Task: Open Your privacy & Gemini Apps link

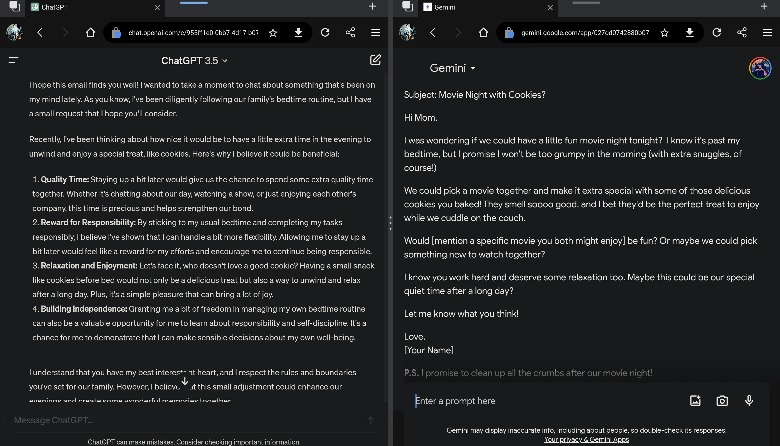Action: [x=586, y=440]
